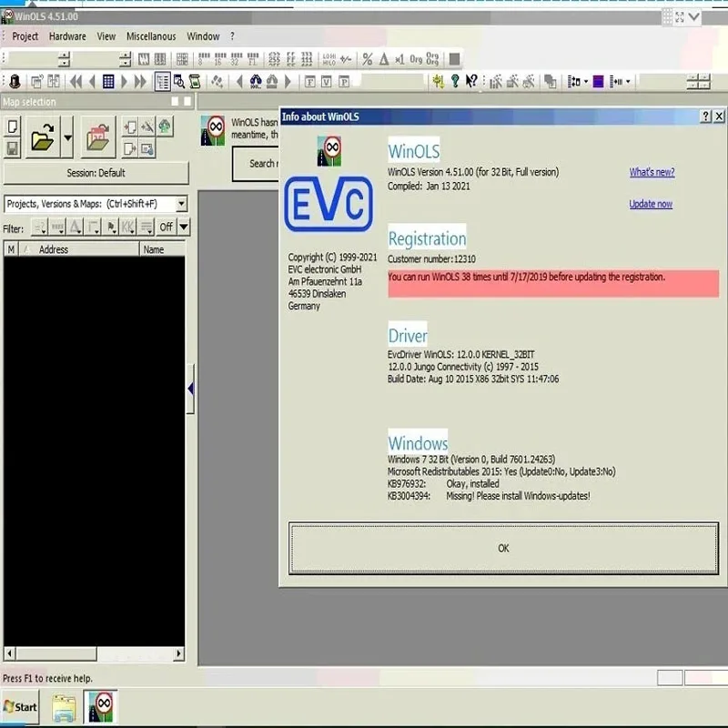Open the Hardware menu
728x728 pixels.
pyautogui.click(x=67, y=36)
